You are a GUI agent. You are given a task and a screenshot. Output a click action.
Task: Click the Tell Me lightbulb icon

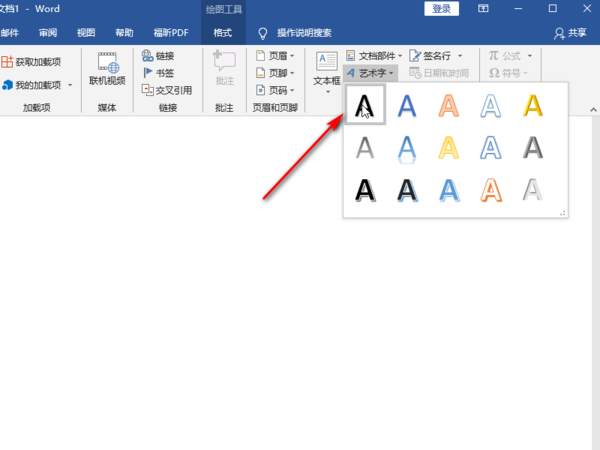click(x=262, y=33)
